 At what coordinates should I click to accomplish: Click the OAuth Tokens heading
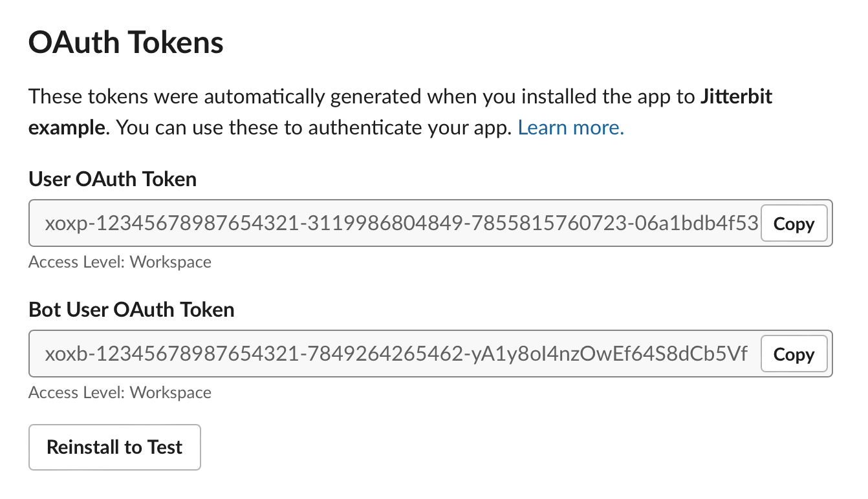click(x=125, y=41)
